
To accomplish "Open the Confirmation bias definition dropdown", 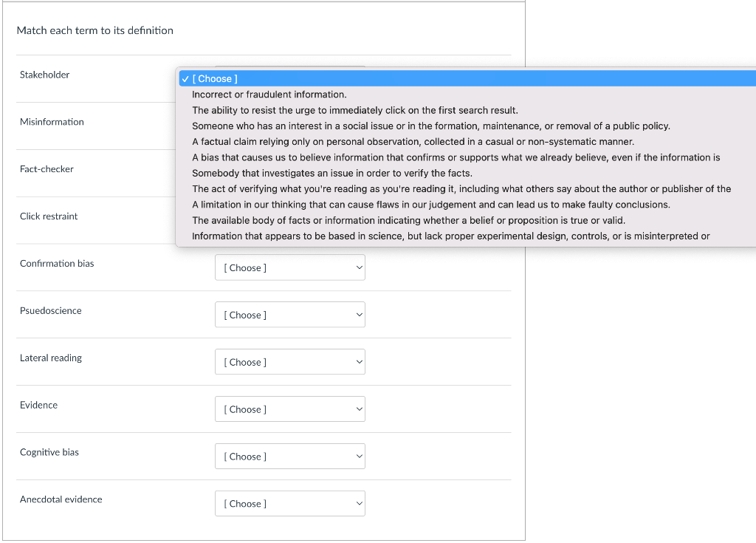I will point(289,267).
